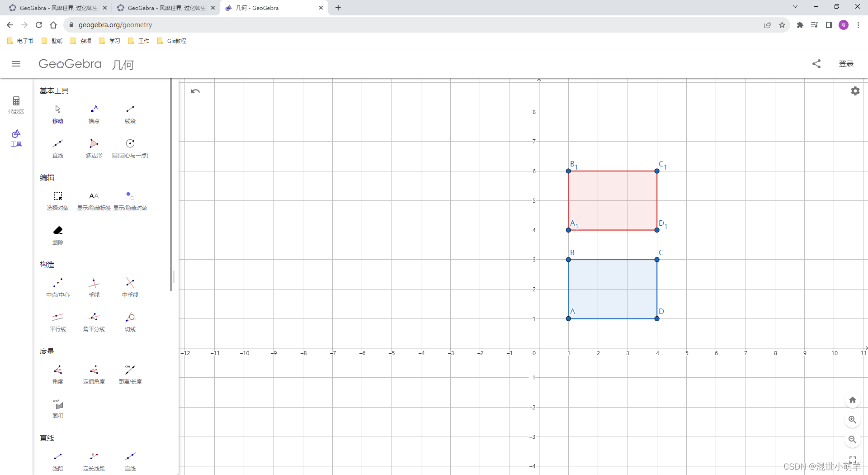The height and width of the screenshot is (475, 868).
Task: Open the 学习 bookmarks folder
Action: 110,41
